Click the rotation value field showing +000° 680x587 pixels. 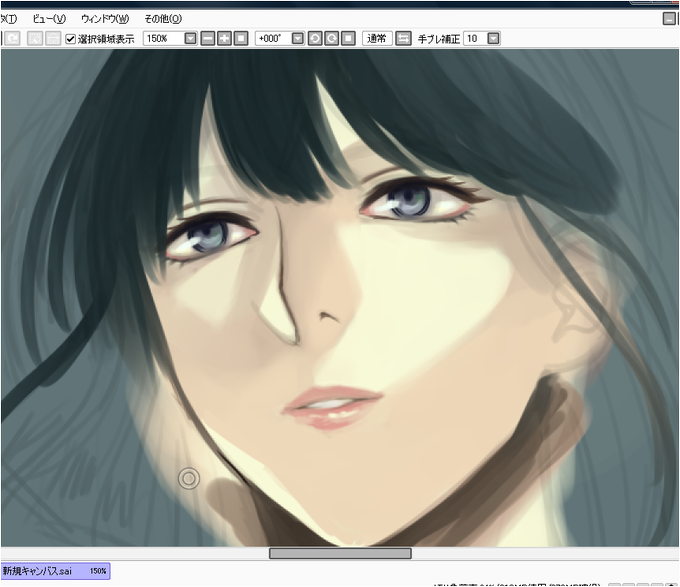pos(274,39)
